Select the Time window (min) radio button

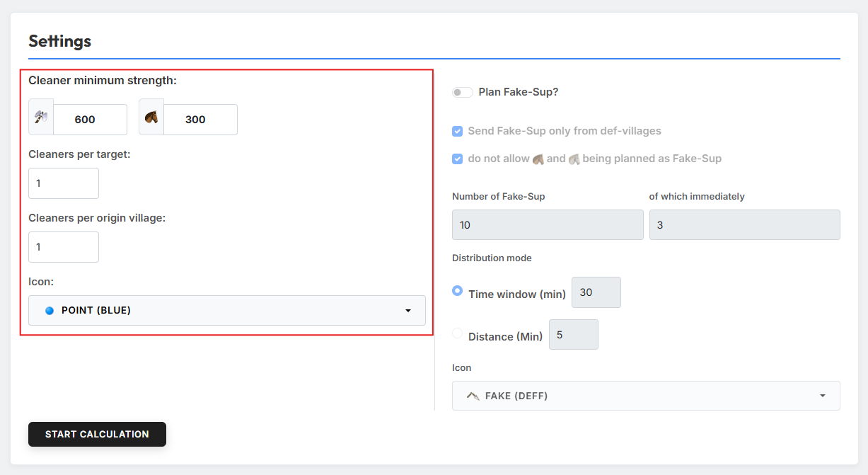click(458, 290)
